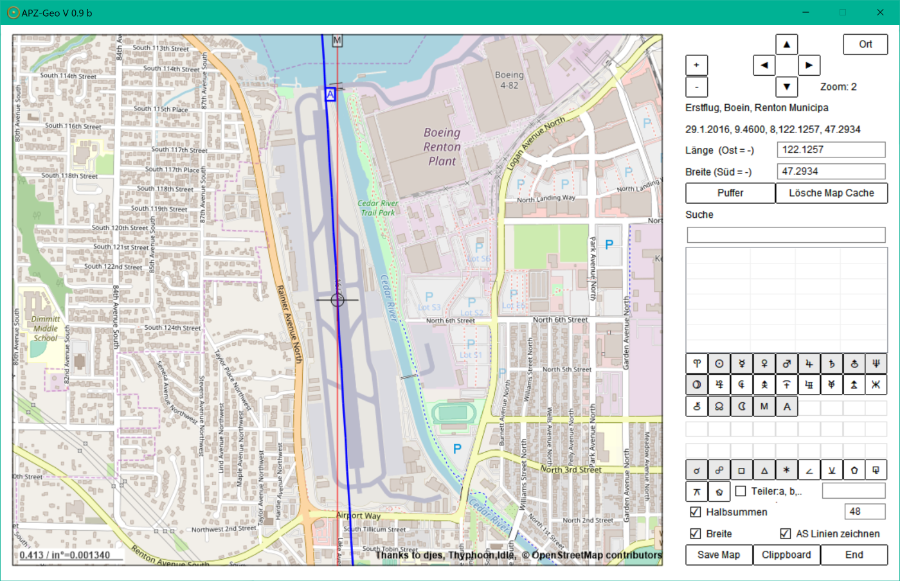Click the blue A marker on the map

(330, 95)
